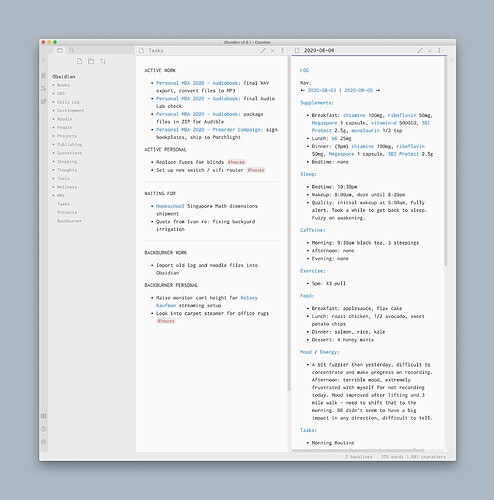The height and width of the screenshot is (500, 494).
Task: Open quick switcher ribbon icon
Action: (x=43, y=76)
